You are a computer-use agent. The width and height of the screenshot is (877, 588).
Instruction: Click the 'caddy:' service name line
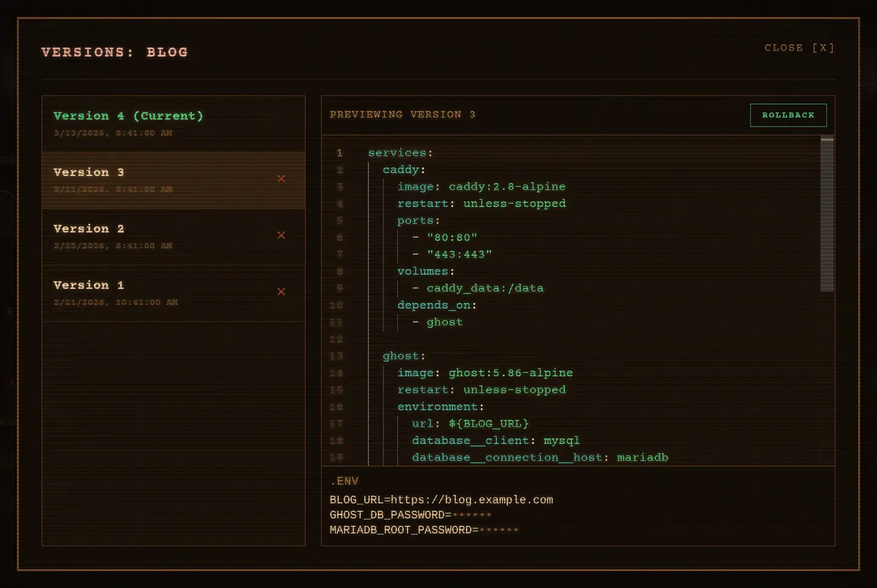click(x=404, y=170)
